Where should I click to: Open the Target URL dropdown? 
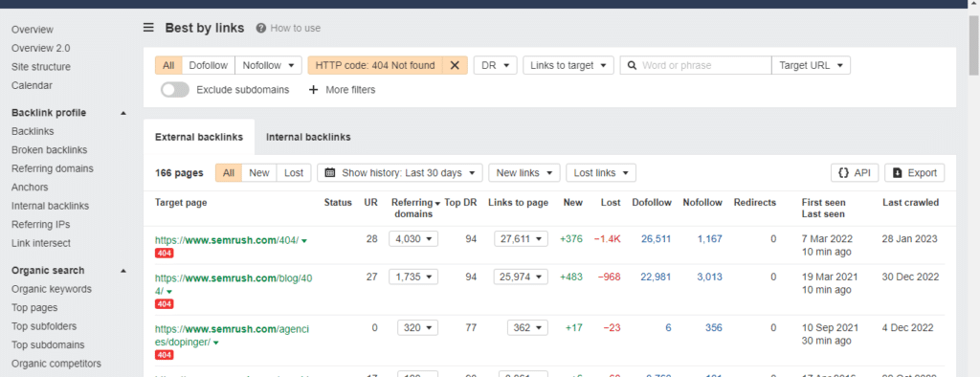pyautogui.click(x=811, y=65)
